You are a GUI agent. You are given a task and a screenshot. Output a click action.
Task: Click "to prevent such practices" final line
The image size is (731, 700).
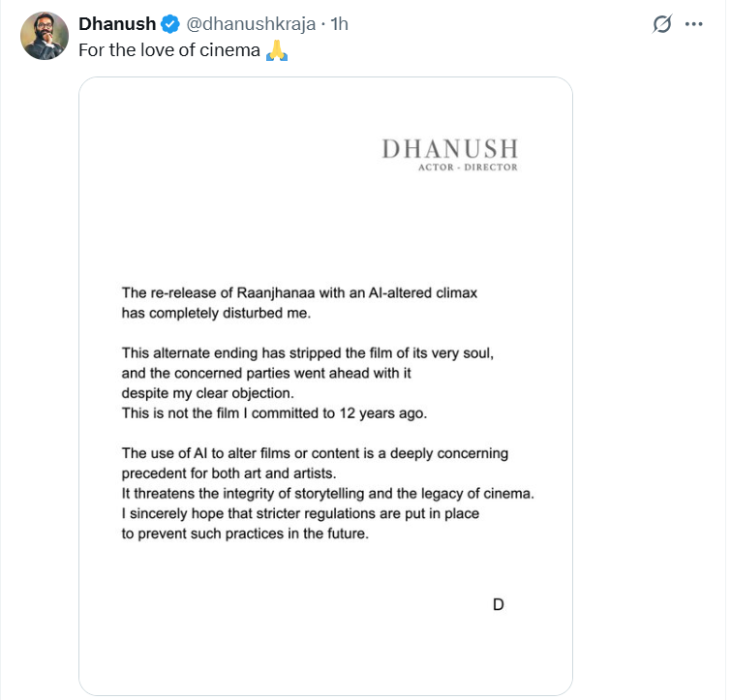(x=245, y=533)
